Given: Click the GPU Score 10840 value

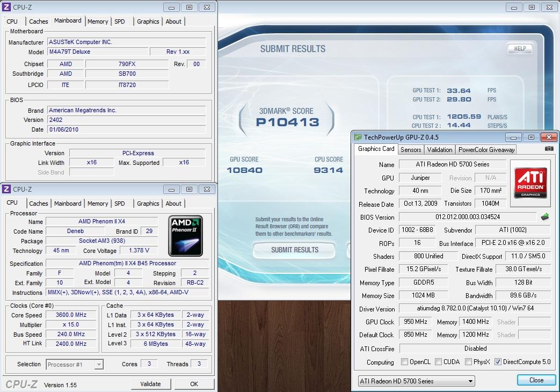Looking at the screenshot, I should (245, 170).
